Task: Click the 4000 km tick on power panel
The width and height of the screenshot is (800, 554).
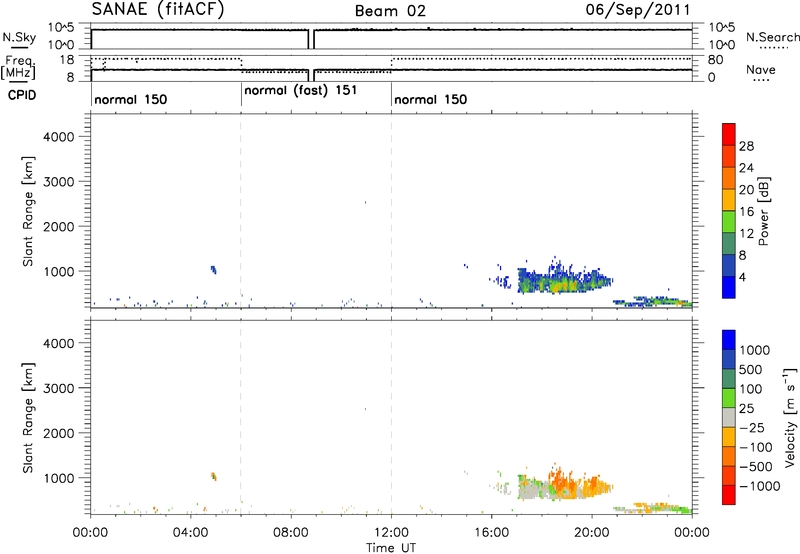Action: click(x=59, y=137)
